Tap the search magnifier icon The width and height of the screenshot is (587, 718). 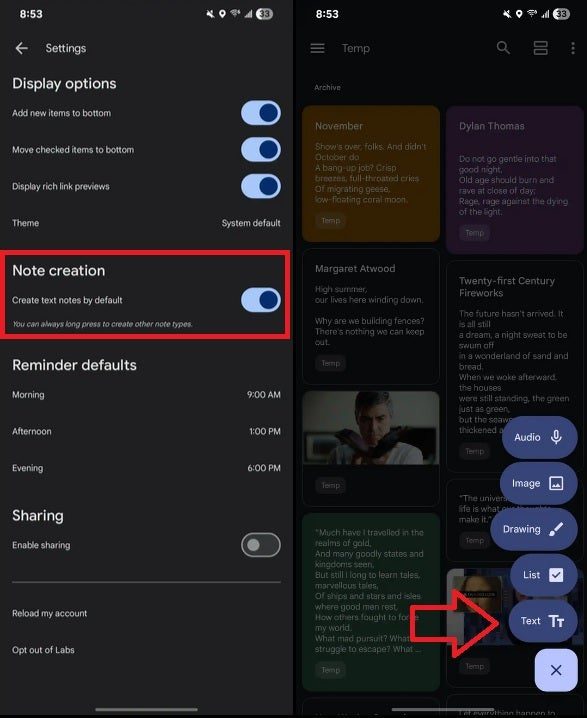click(x=503, y=48)
